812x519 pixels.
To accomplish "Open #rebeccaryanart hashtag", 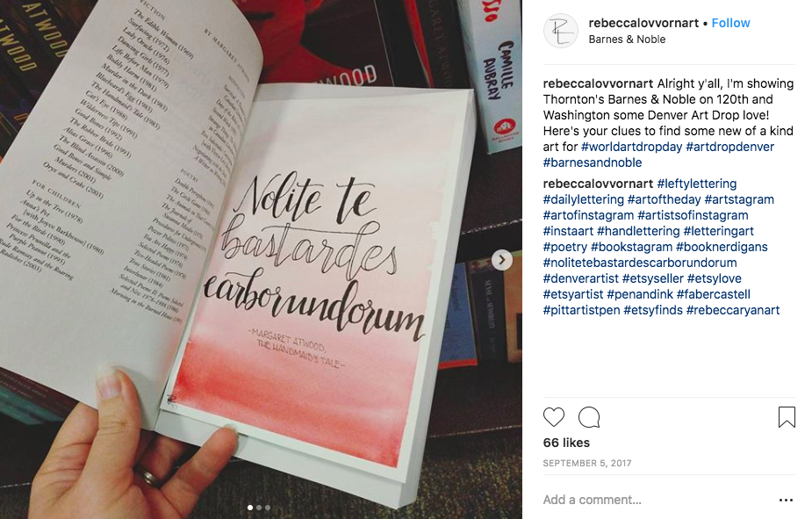I will (733, 310).
